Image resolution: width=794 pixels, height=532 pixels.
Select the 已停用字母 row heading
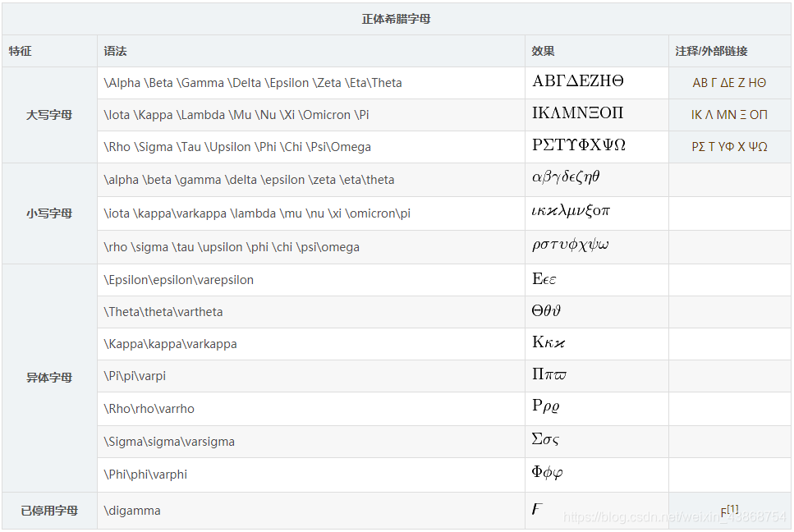tap(49, 511)
